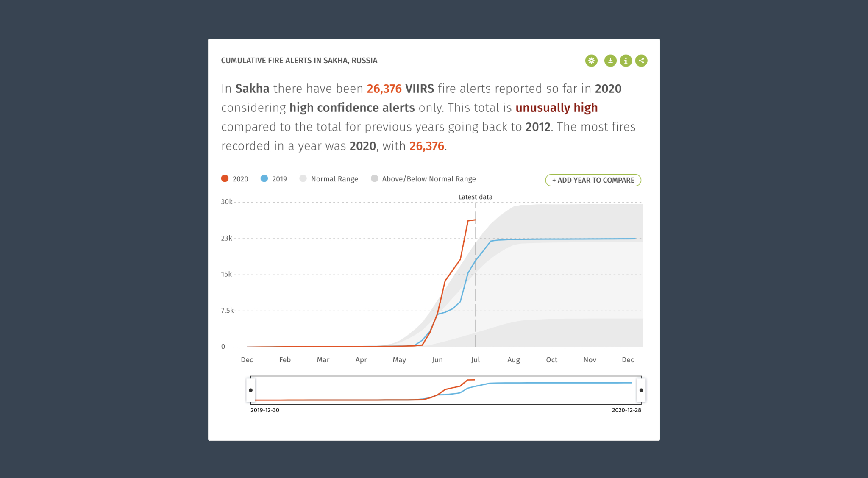This screenshot has height=478, width=868.
Task: Click the settings gear icon
Action: (590, 61)
